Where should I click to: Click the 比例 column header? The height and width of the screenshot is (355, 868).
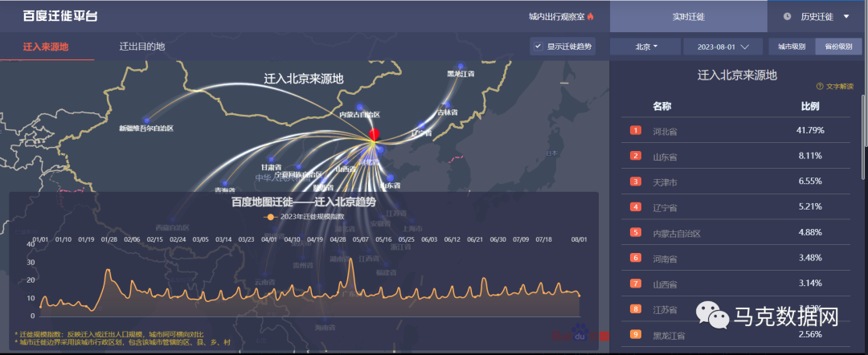point(810,106)
